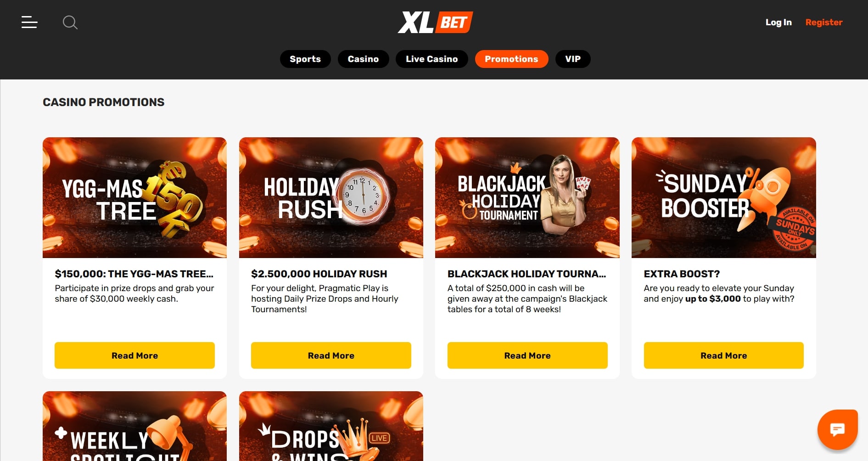Open the hamburger menu icon
868x461 pixels.
(x=29, y=22)
